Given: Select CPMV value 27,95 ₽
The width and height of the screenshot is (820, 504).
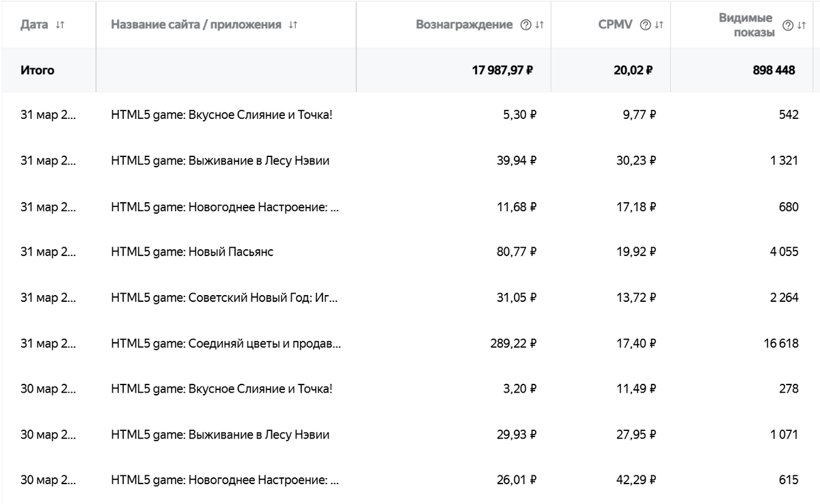Looking at the screenshot, I should pos(636,435).
